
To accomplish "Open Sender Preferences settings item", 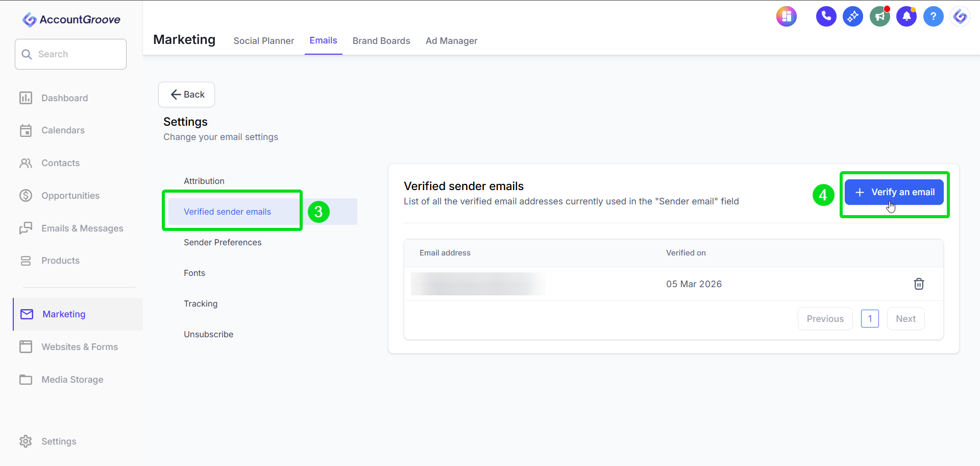I will pos(223,242).
